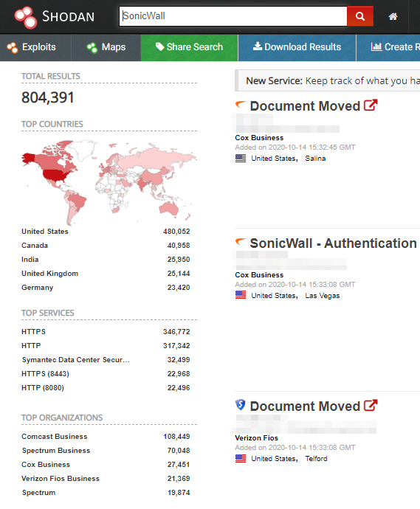Filter results by Canada

coord(35,246)
